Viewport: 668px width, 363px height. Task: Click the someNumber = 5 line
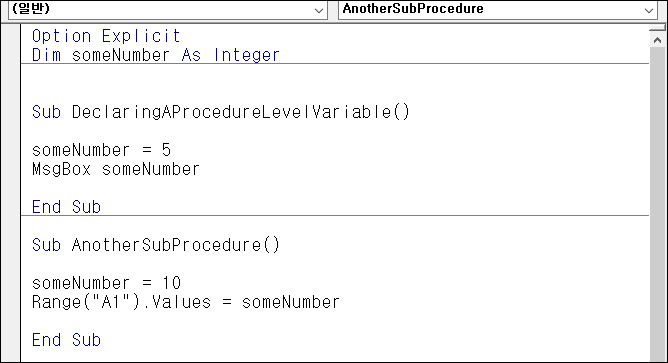(x=101, y=150)
